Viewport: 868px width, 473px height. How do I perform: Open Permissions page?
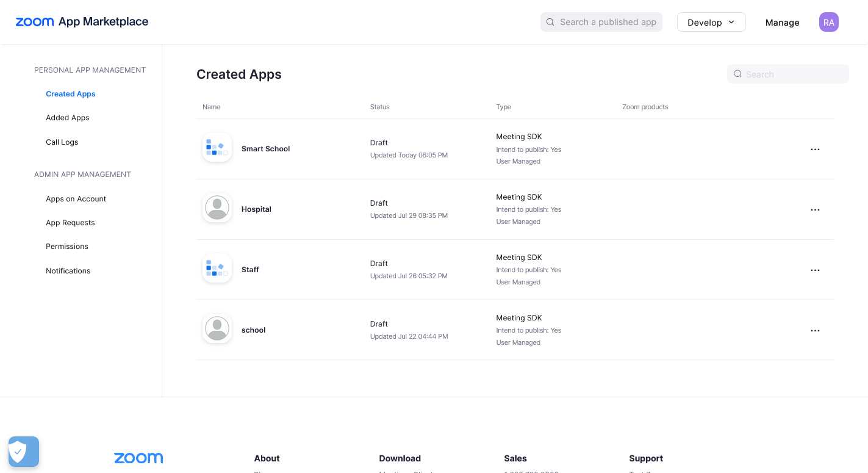(67, 247)
